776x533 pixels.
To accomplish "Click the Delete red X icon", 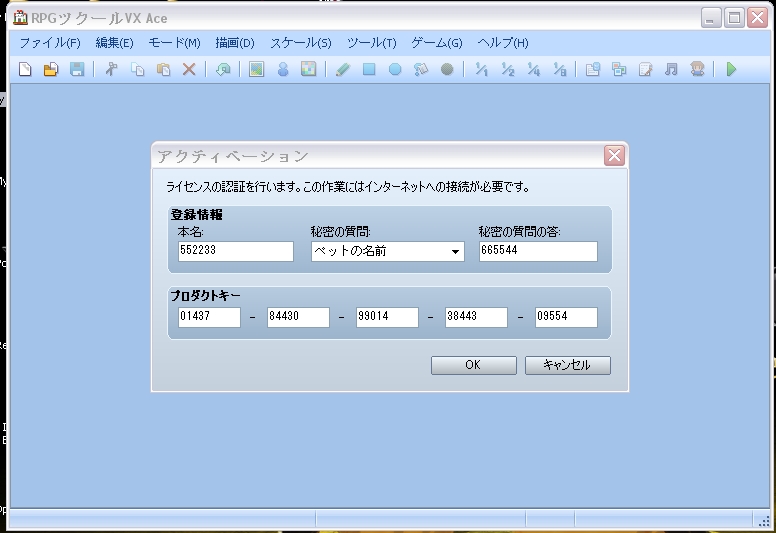I will pyautogui.click(x=189, y=69).
